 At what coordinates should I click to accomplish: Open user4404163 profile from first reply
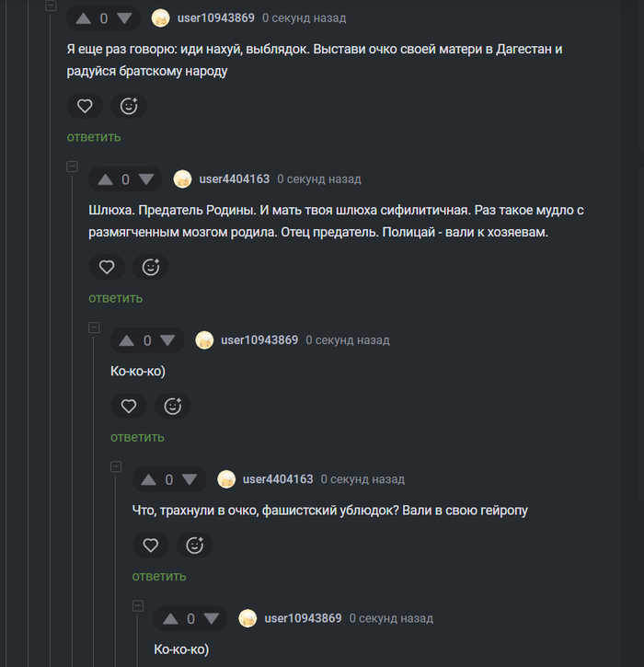(235, 179)
